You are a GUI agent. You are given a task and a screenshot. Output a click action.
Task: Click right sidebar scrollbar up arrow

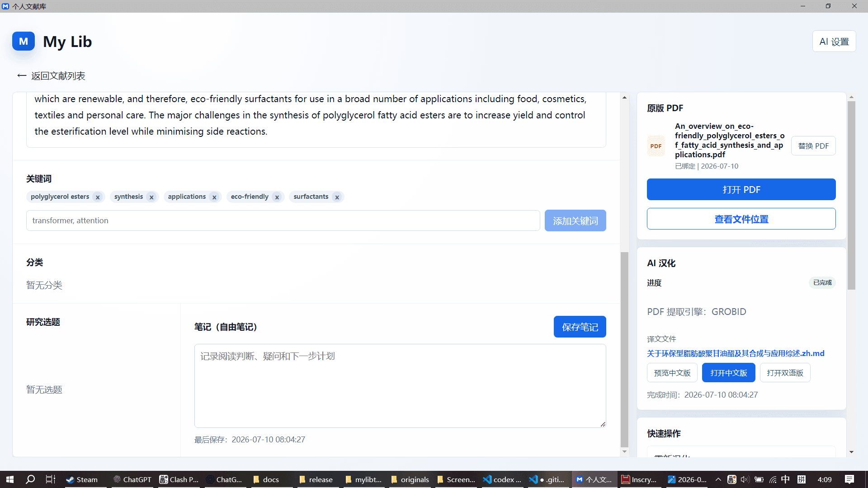click(x=851, y=97)
